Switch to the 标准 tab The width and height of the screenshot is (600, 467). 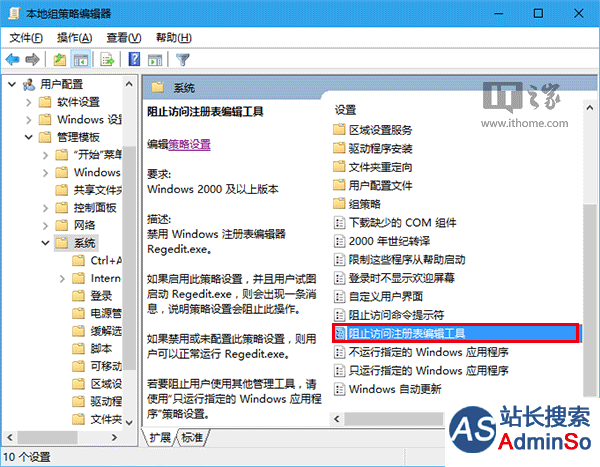(192, 438)
